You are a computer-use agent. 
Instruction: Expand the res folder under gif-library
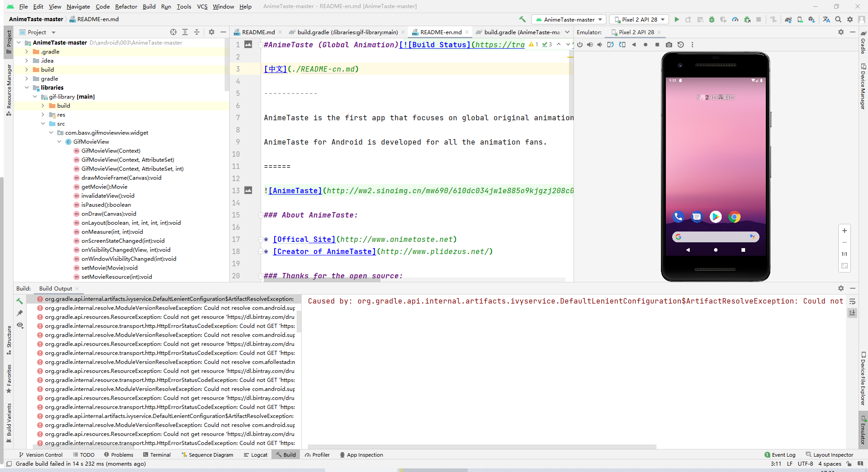pos(43,114)
